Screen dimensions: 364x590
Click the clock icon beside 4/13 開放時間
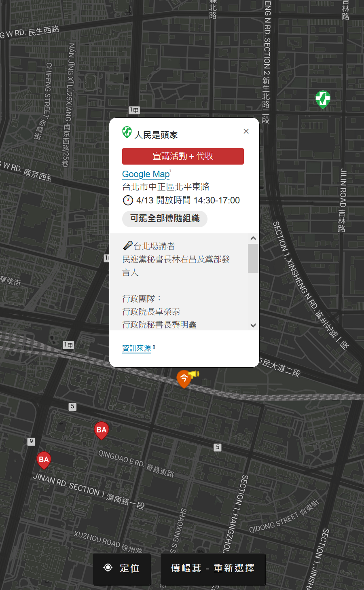point(128,200)
